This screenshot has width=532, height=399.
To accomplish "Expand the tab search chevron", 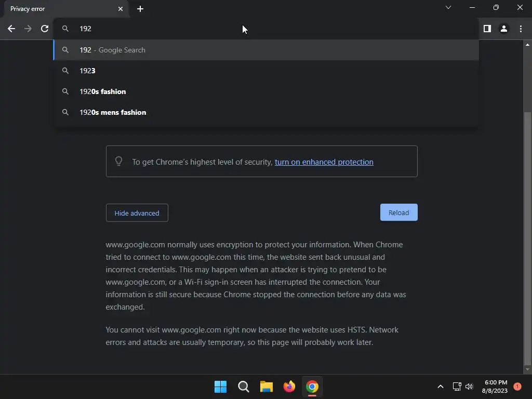I will [x=448, y=7].
